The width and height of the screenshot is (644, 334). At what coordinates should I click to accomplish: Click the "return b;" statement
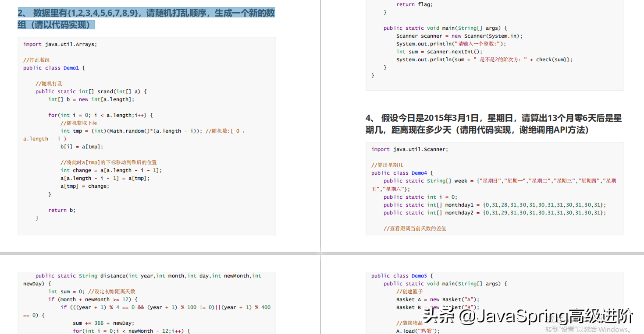tap(62, 210)
